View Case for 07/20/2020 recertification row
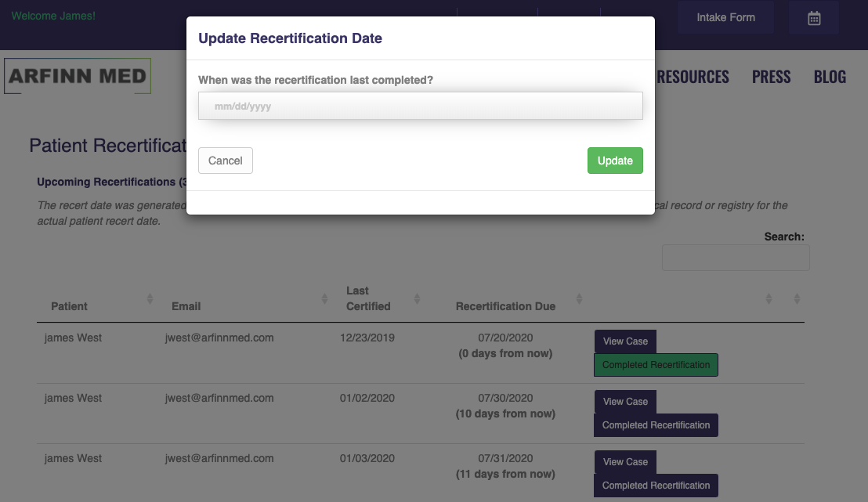The width and height of the screenshot is (868, 502). tap(625, 341)
